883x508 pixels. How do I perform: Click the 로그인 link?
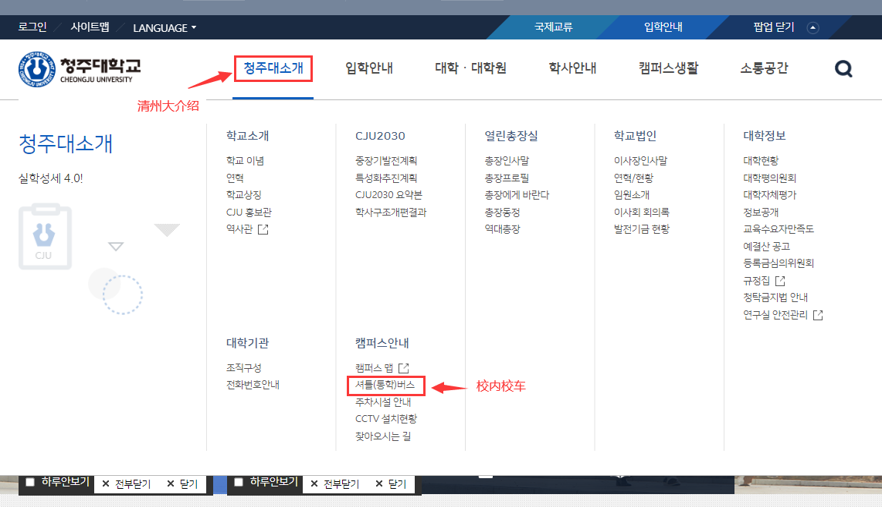33,27
